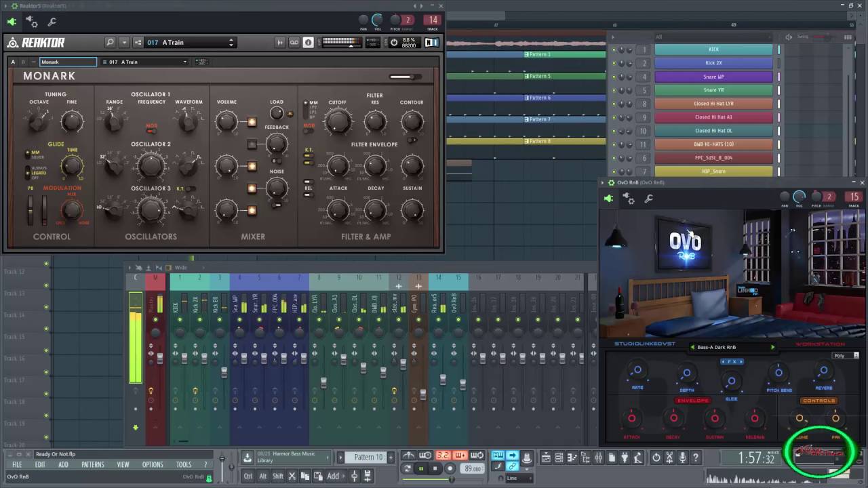The width and height of the screenshot is (868, 488).
Task: Click the pause playback button
Action: pos(421,468)
